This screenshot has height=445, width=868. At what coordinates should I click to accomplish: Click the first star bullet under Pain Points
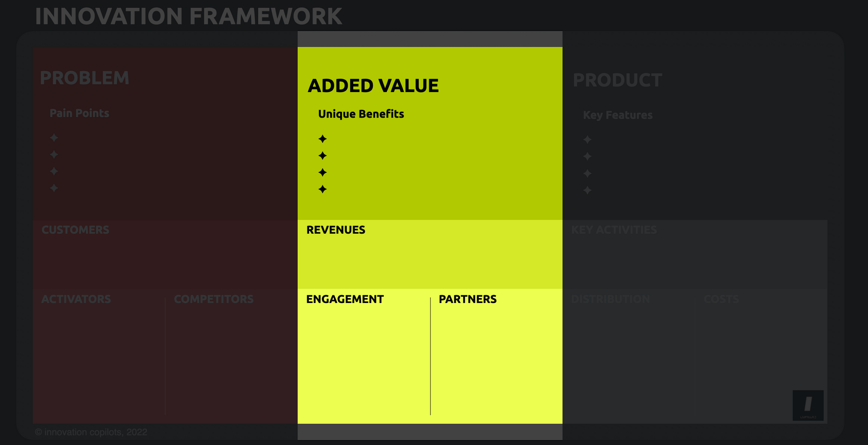click(54, 138)
